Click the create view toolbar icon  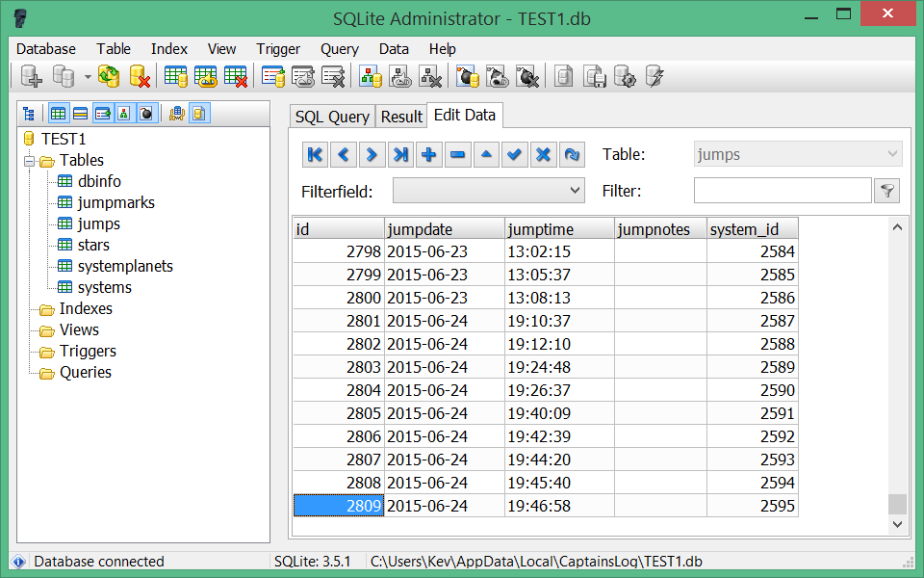pyautogui.click(x=372, y=77)
